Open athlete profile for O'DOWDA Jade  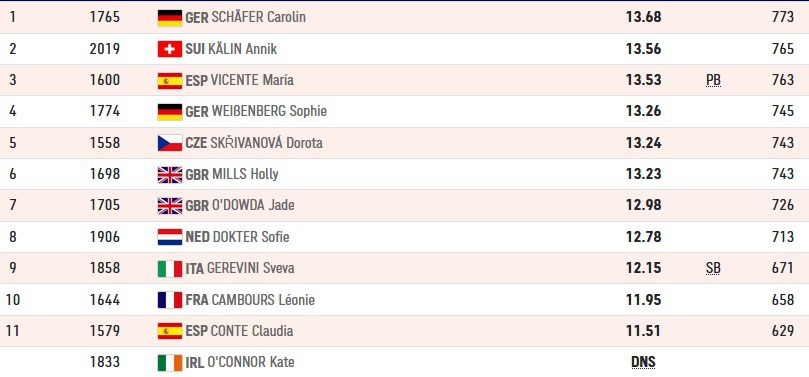click(x=253, y=205)
